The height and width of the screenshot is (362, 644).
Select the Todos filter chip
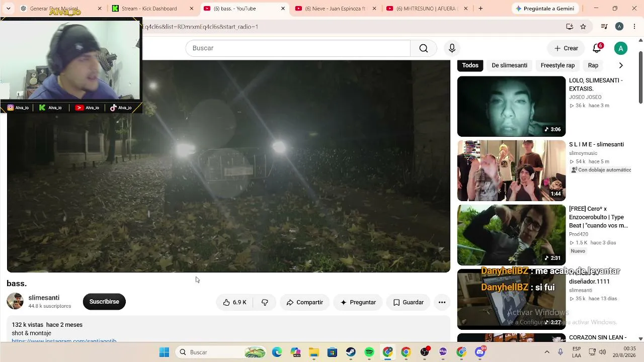pyautogui.click(x=470, y=65)
